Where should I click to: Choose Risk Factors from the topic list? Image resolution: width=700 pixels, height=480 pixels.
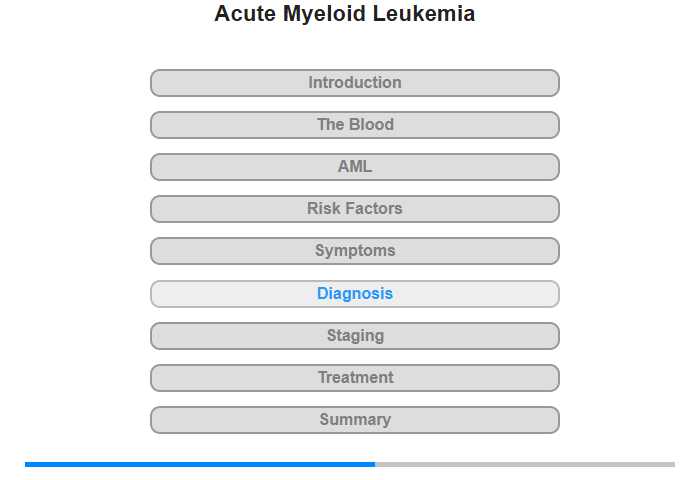coord(355,209)
